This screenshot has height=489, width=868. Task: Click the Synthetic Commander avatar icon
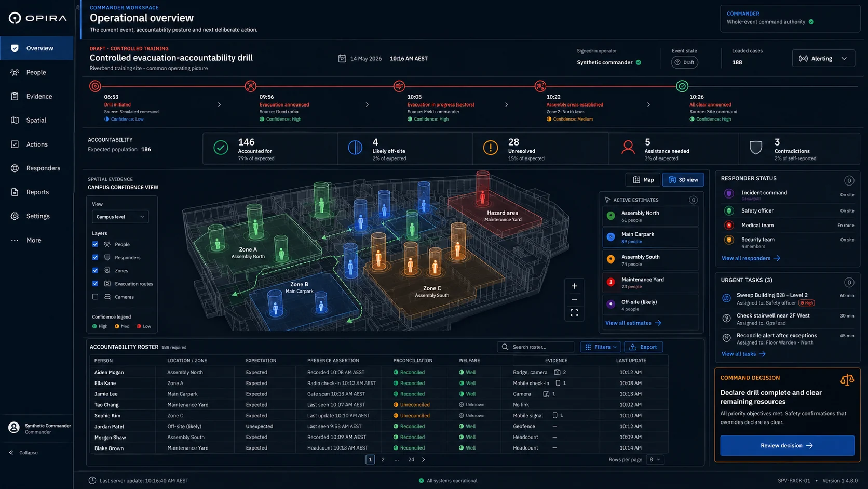pos(14,428)
